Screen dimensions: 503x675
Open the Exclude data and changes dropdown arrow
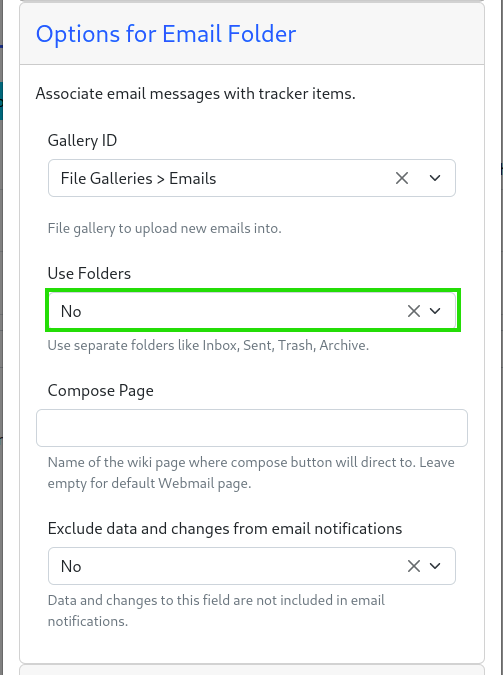pos(435,566)
